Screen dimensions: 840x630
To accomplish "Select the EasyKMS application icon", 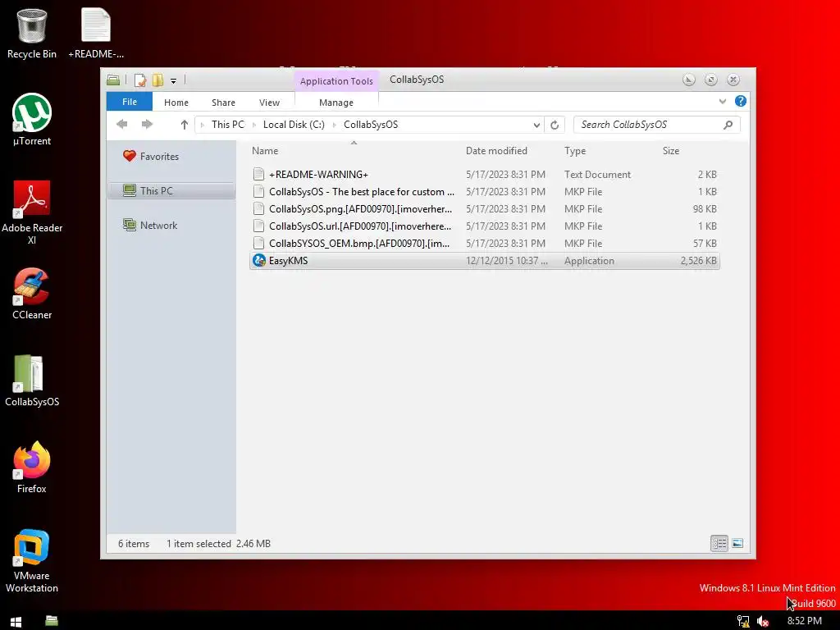I will [x=259, y=260].
